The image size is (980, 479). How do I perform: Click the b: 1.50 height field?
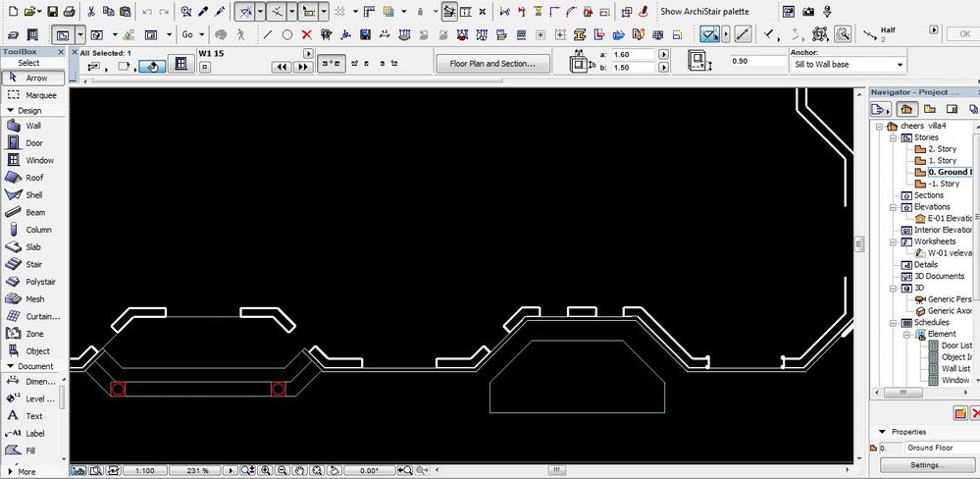pyautogui.click(x=633, y=67)
